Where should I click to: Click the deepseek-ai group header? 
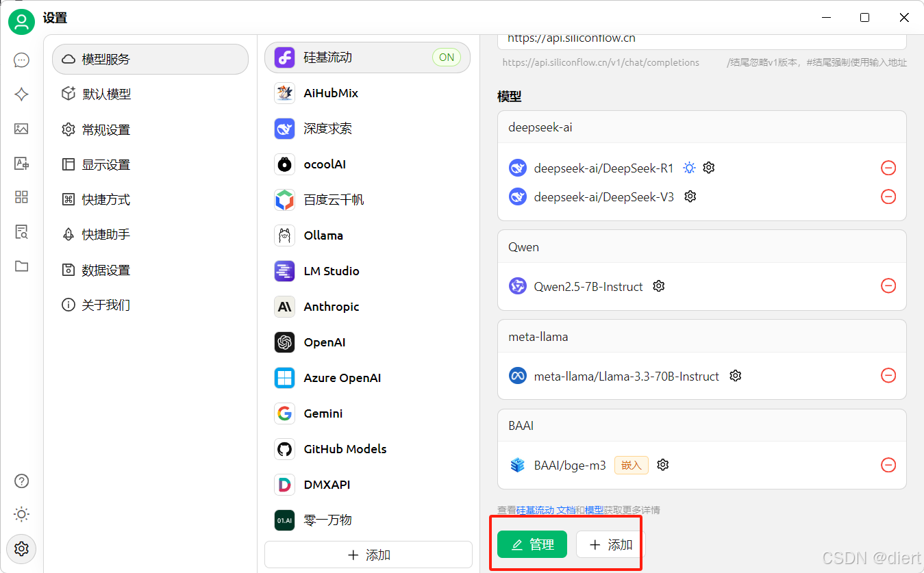coord(702,128)
